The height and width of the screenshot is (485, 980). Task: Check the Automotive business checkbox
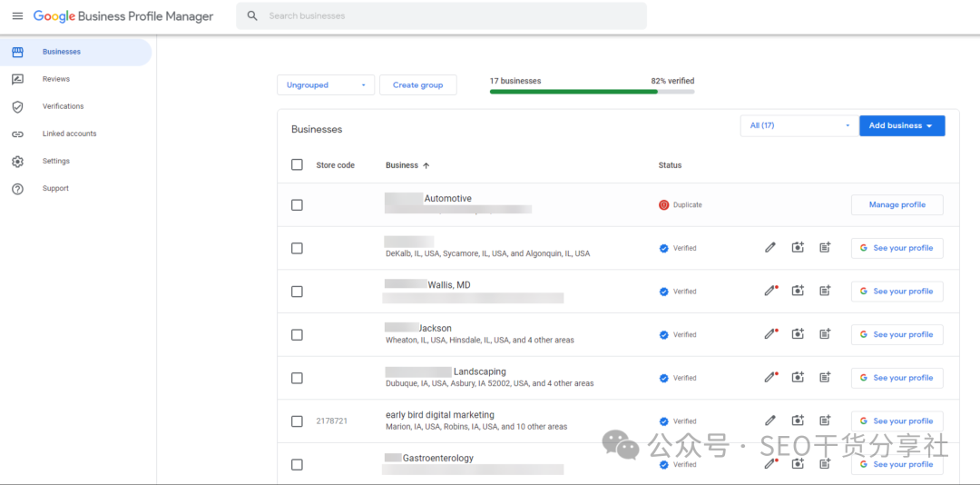(297, 205)
